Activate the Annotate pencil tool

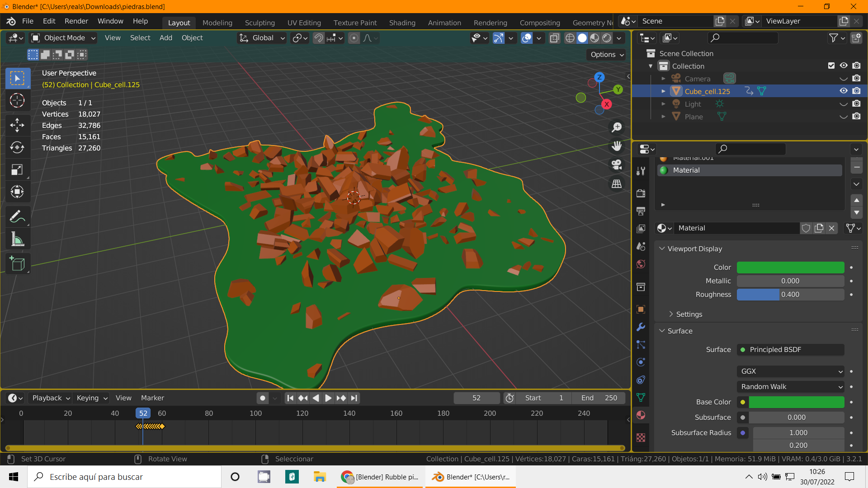pyautogui.click(x=17, y=216)
